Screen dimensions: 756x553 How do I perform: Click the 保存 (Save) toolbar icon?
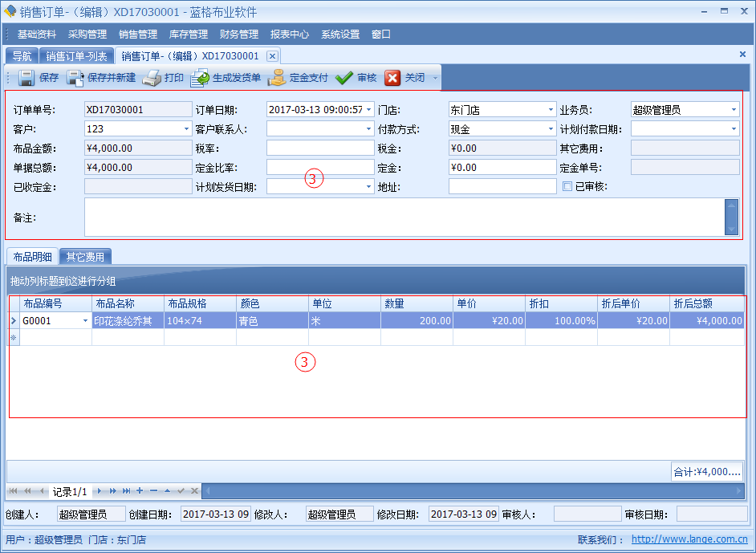click(x=26, y=78)
